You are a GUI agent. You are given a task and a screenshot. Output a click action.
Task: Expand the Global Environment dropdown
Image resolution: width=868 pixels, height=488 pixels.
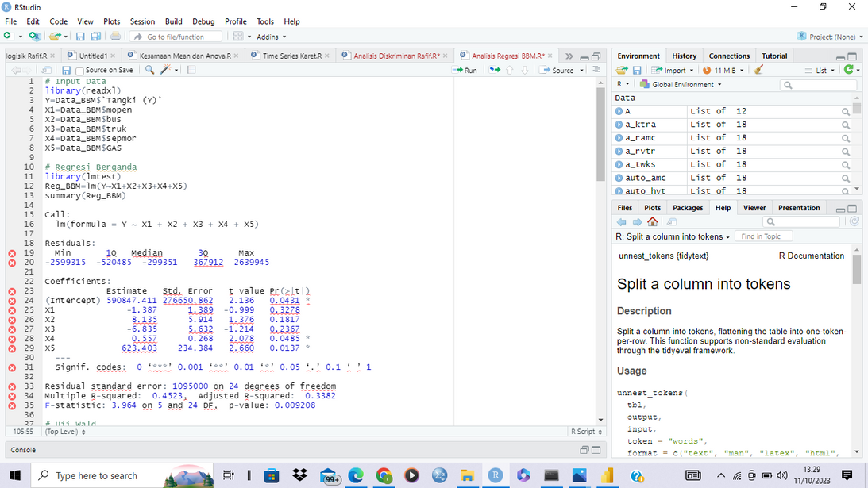point(685,84)
